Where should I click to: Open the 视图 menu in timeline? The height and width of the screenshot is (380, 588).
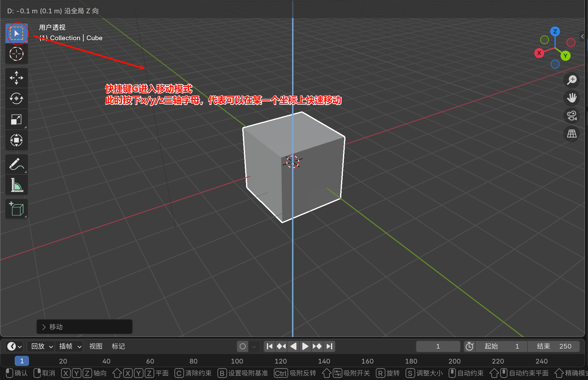click(96, 346)
